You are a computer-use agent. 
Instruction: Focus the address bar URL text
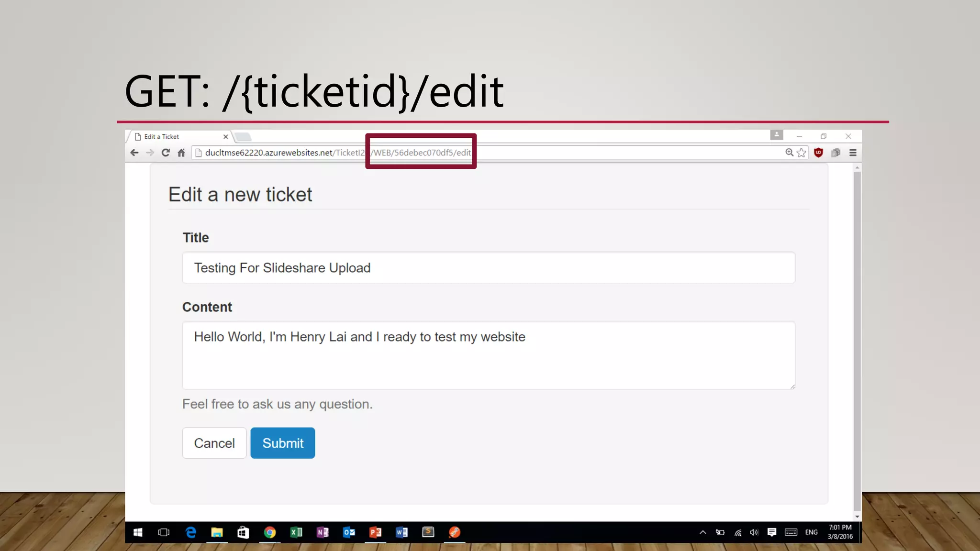click(338, 153)
